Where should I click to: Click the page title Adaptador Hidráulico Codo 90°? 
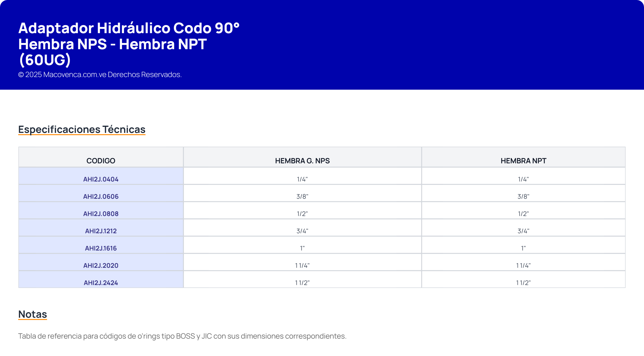click(129, 28)
